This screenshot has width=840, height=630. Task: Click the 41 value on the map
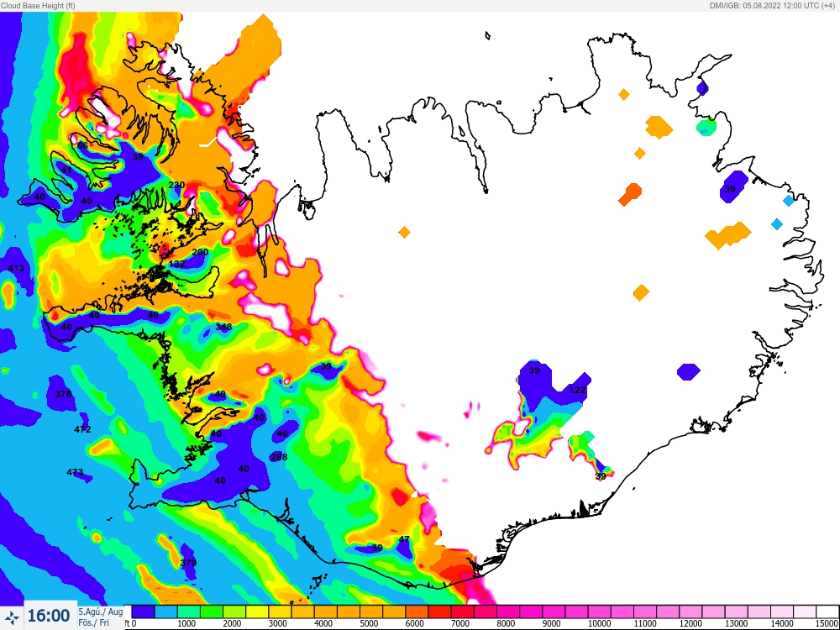pyautogui.click(x=66, y=170)
